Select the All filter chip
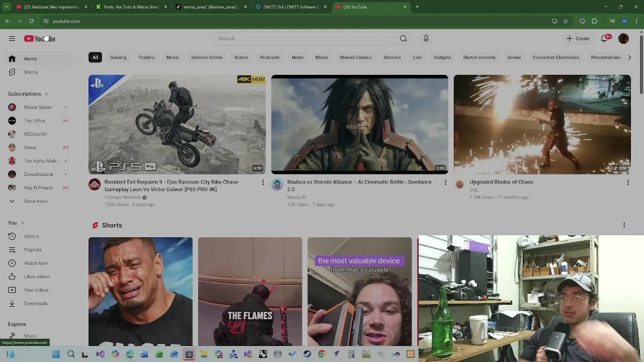Screen dimensions: 644x362 (x=95, y=57)
